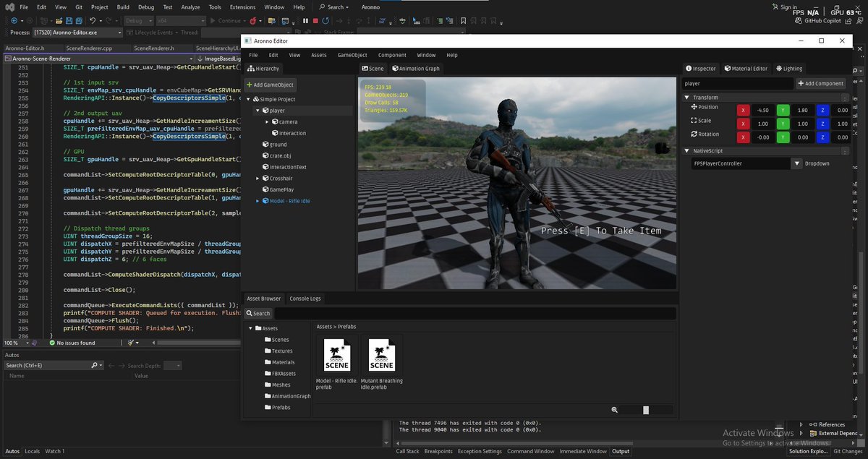Image resolution: width=868 pixels, height=459 pixels.
Task: Click the Position move icon in Transform
Action: pos(694,107)
